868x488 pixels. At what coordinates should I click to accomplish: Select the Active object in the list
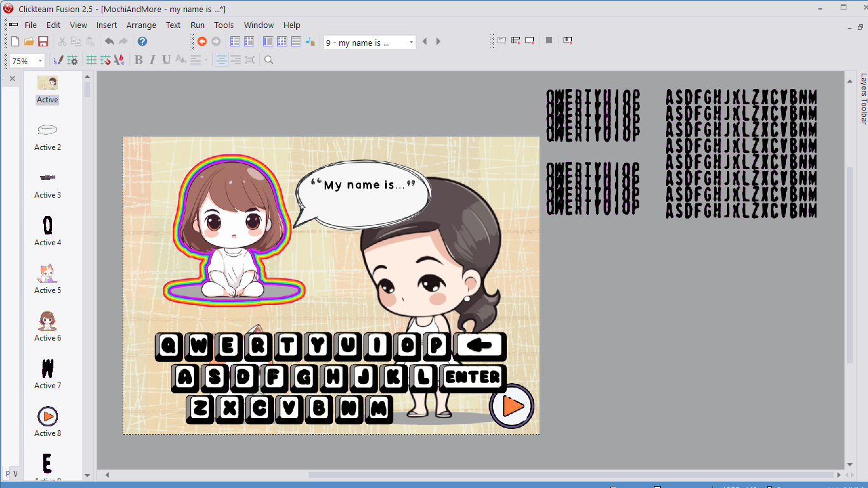(x=48, y=90)
